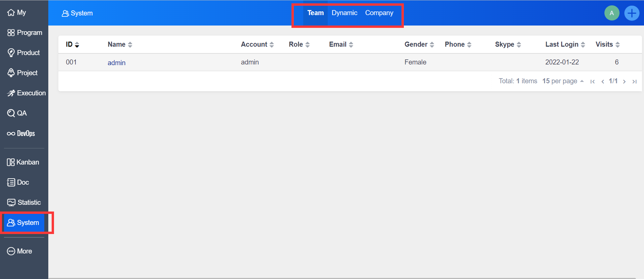Go to the last page of results
The image size is (644, 279).
tap(634, 82)
